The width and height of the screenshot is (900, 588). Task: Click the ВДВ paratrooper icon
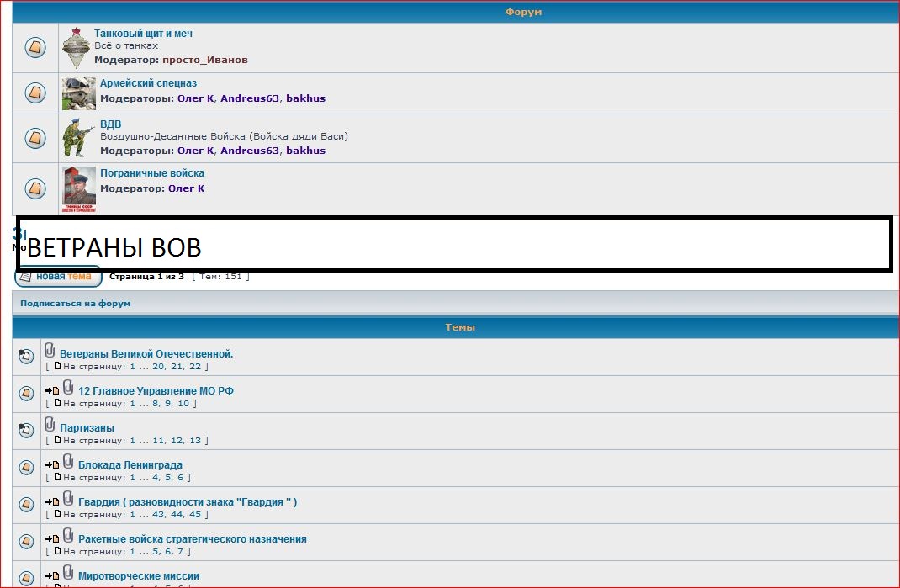[79, 138]
